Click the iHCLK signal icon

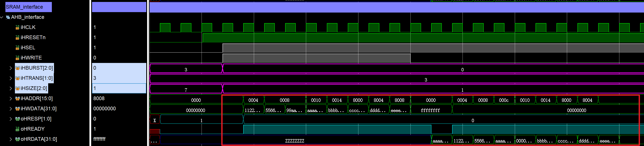[x=17, y=27]
